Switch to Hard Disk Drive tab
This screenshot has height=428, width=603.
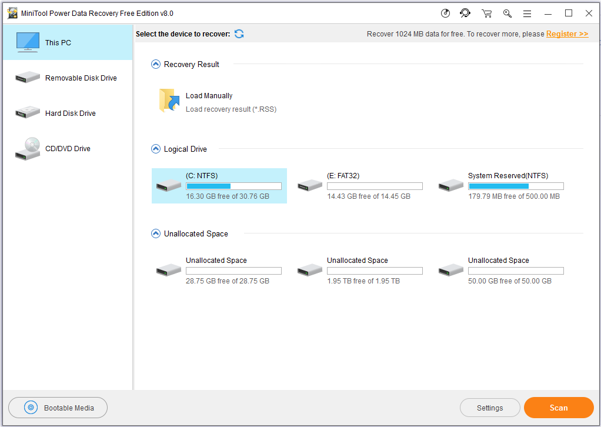[68, 113]
